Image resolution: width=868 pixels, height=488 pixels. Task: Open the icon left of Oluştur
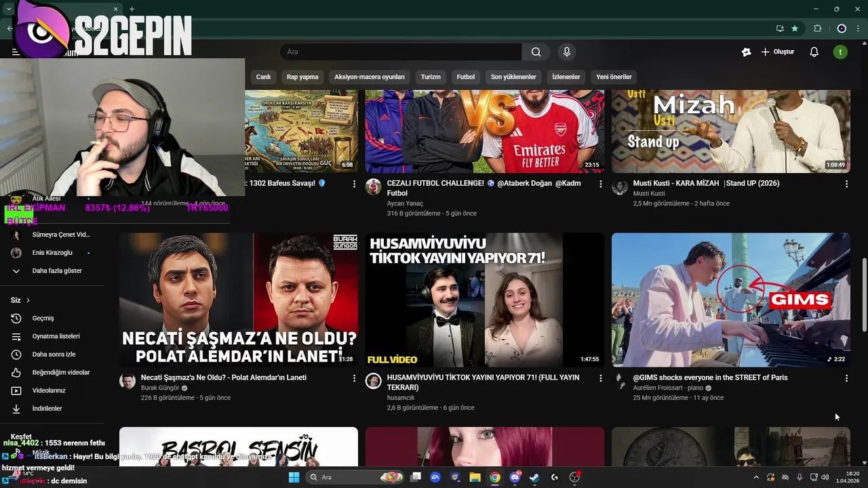(746, 52)
